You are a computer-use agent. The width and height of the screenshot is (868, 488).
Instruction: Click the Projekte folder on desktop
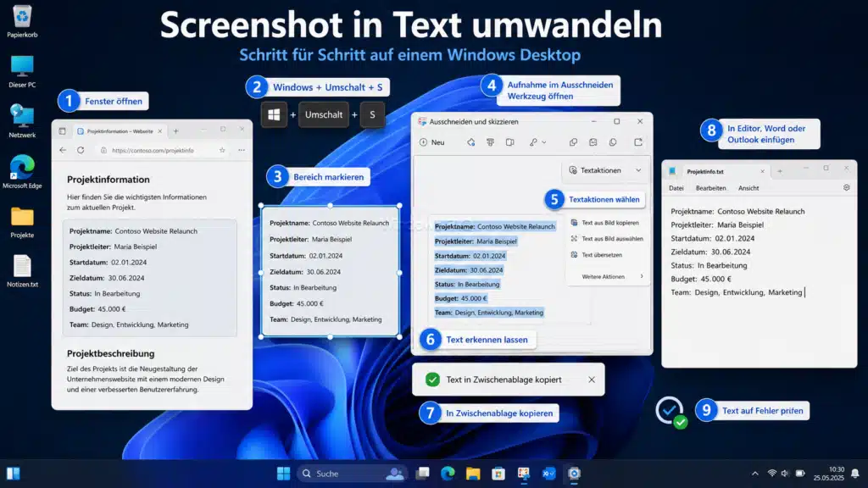pyautogui.click(x=22, y=222)
